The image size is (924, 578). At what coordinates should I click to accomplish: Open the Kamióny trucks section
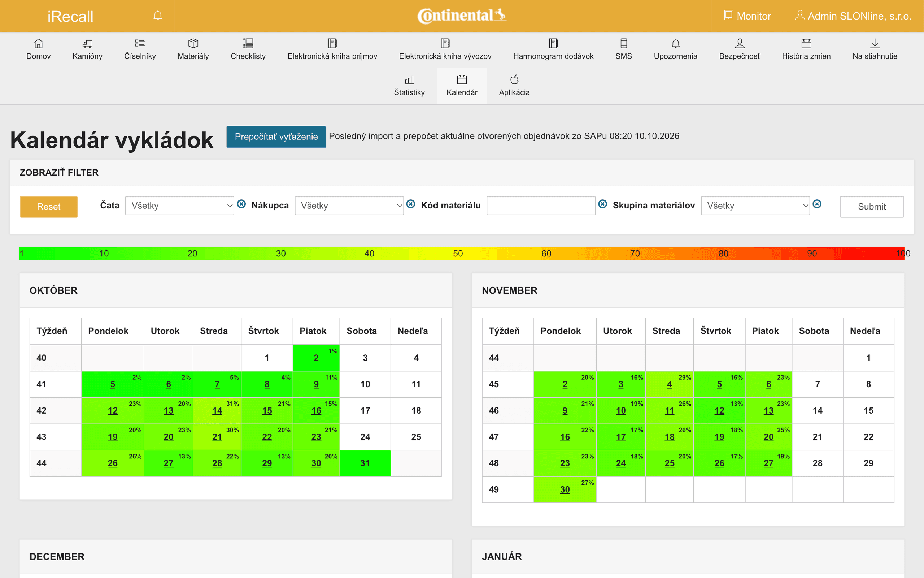click(x=87, y=49)
